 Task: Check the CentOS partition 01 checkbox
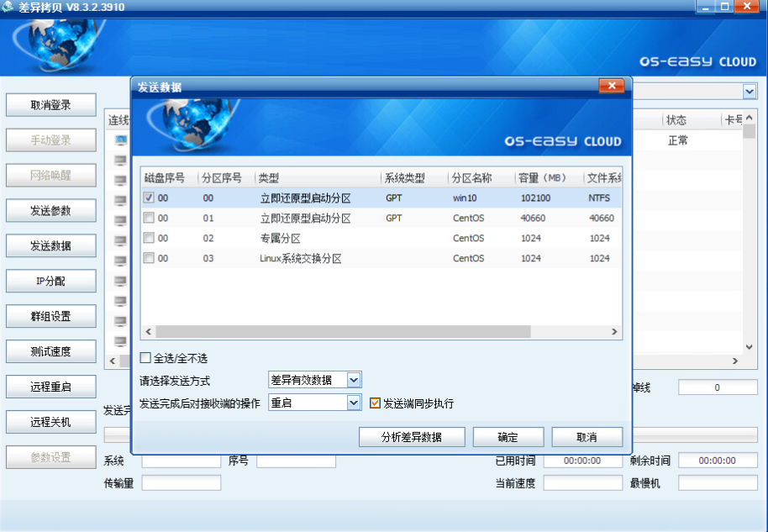point(149,219)
